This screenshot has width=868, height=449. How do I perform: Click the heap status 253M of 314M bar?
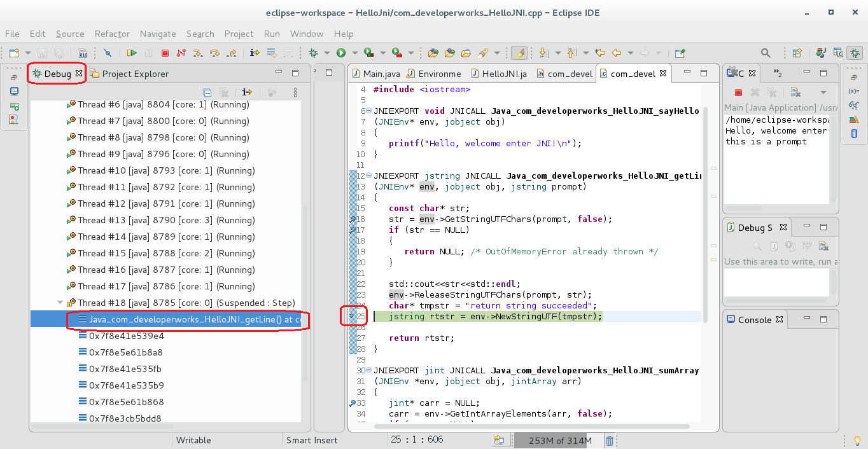click(560, 441)
